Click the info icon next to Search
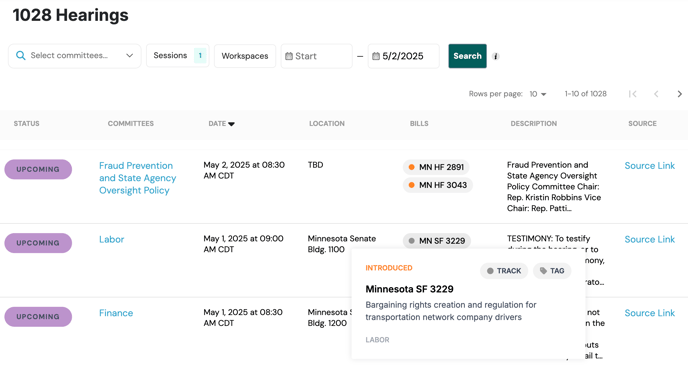The image size is (688, 367). tap(495, 56)
